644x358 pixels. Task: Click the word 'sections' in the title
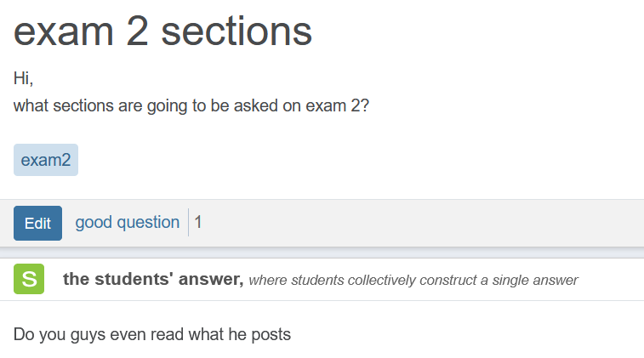point(237,31)
